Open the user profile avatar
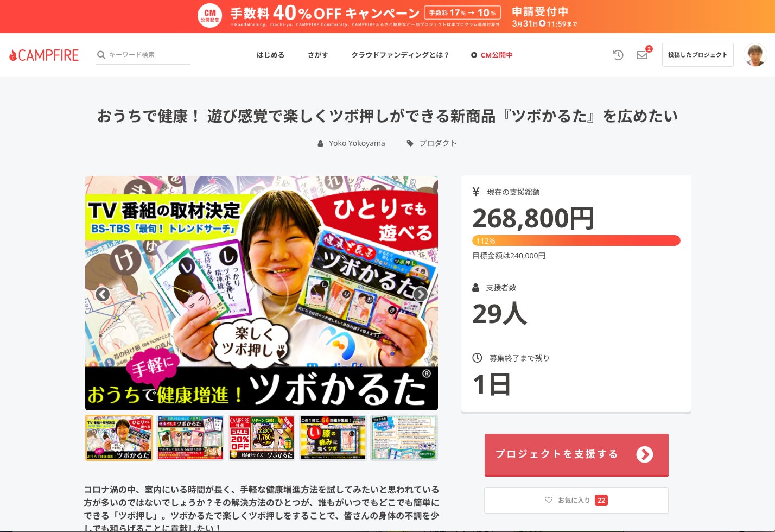The image size is (775, 532). click(755, 55)
